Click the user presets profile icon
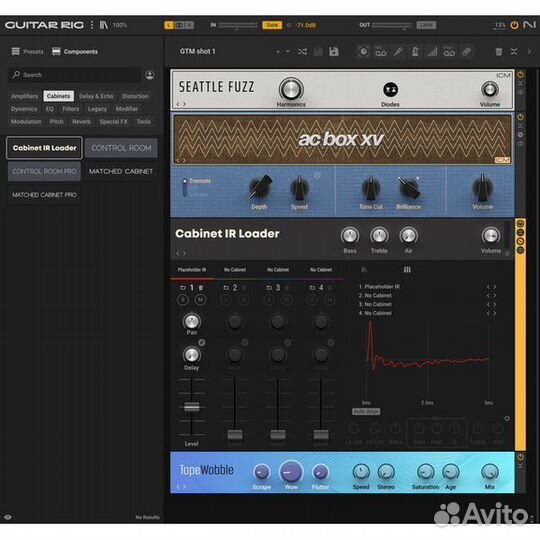540x540 pixels. pos(149,75)
